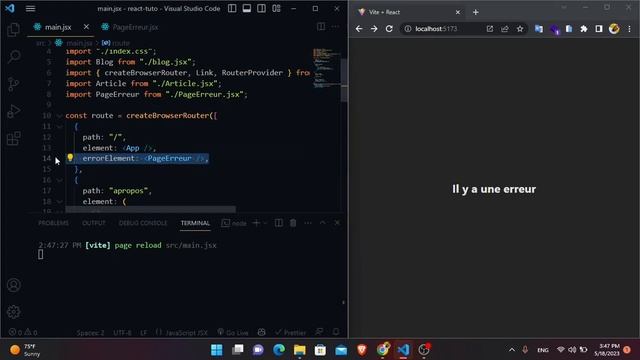Go forward in the browser
Screen dimensions: 640x360
(374, 29)
